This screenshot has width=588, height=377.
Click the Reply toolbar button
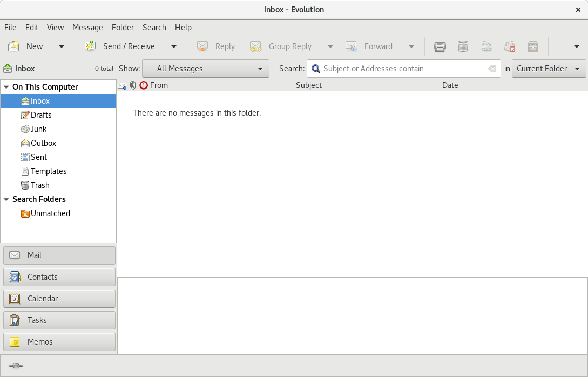pos(216,46)
